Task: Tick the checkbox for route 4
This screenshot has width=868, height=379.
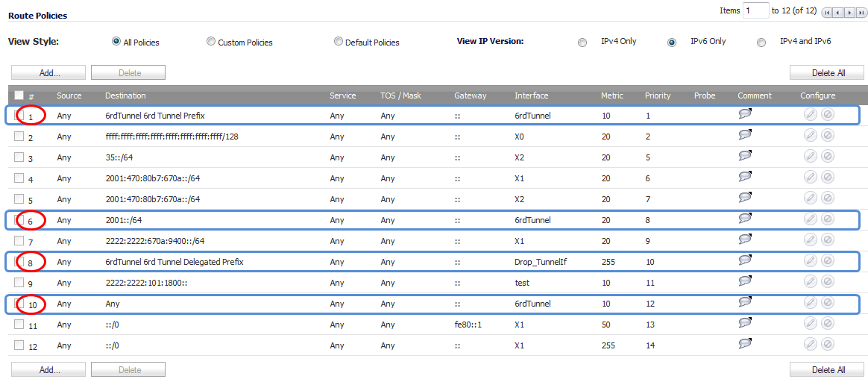Action: 19,178
